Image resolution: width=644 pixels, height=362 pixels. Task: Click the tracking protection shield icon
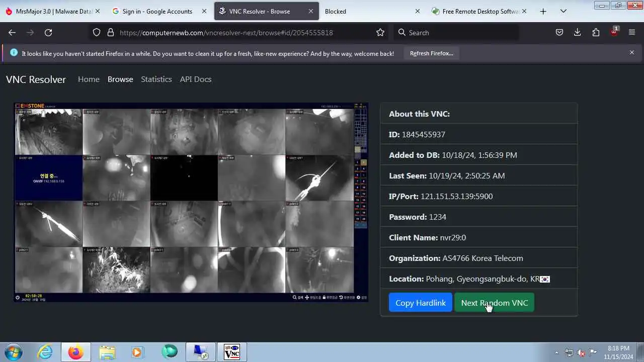click(x=97, y=32)
